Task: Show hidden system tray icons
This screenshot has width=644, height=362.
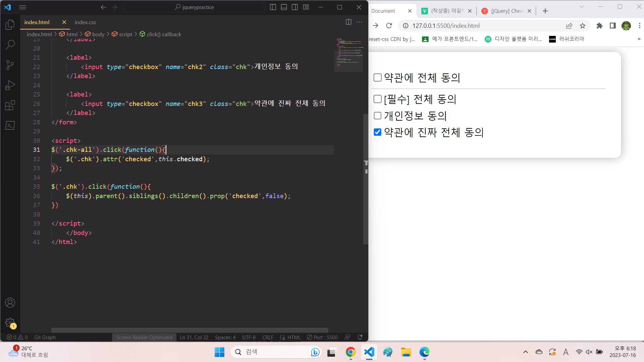Action: tap(526, 352)
